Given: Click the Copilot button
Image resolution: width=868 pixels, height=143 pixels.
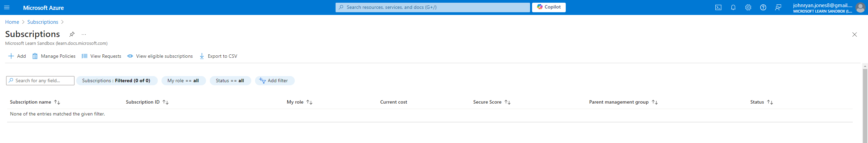Looking at the screenshot, I should click(549, 7).
